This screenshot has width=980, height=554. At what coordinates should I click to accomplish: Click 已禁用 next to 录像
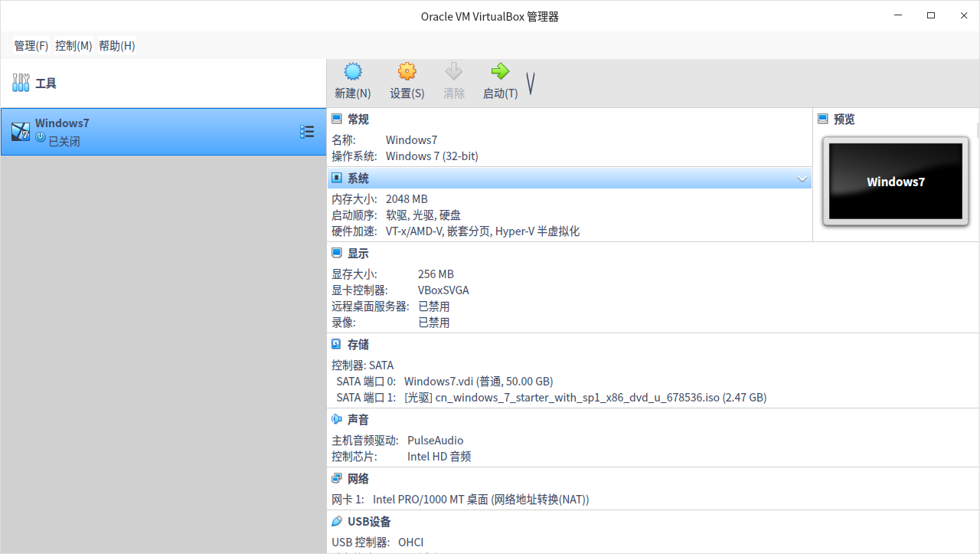434,323
